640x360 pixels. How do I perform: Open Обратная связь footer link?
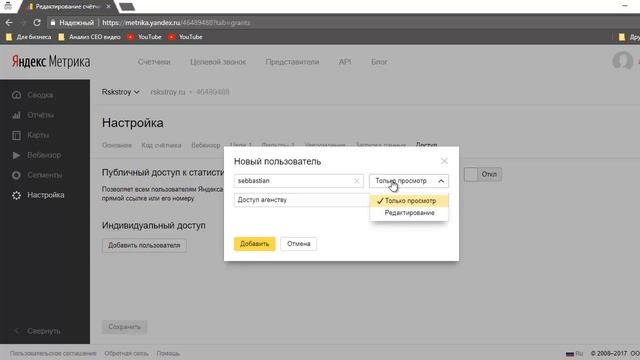coord(126,353)
